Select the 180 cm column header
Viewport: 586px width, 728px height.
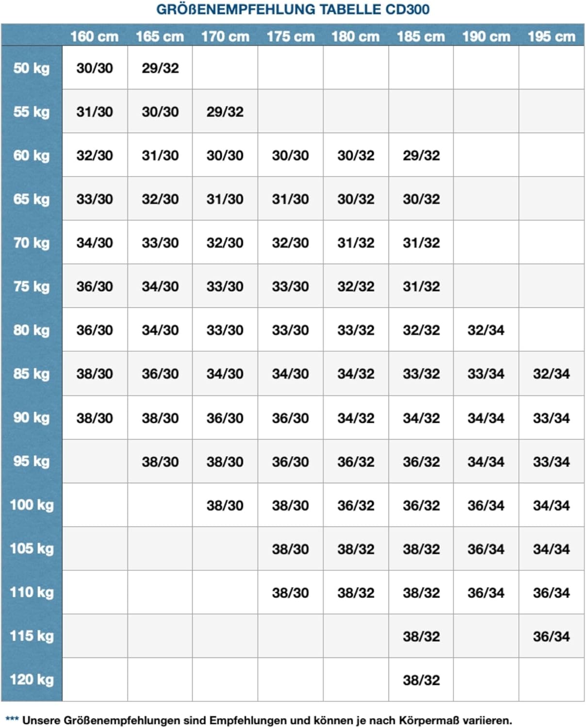(356, 36)
